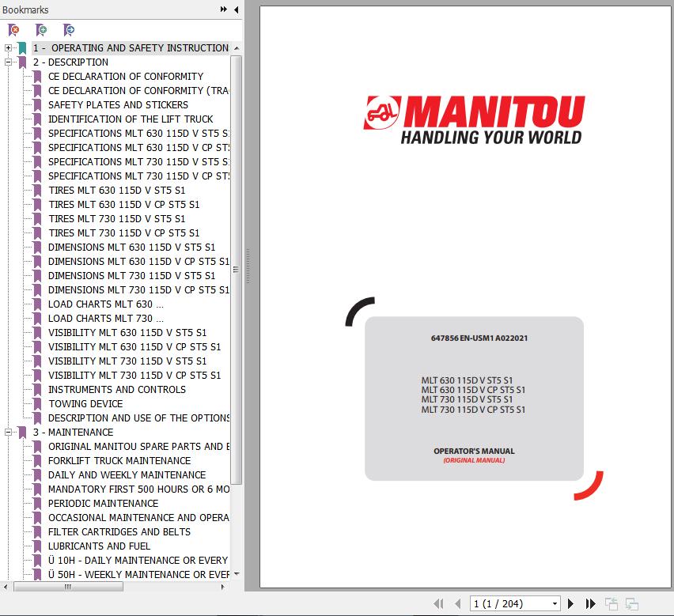The image size is (674, 616).
Task: Open ORIGINAL MANITOU SPARE PARTS bookmark
Action: [x=139, y=446]
